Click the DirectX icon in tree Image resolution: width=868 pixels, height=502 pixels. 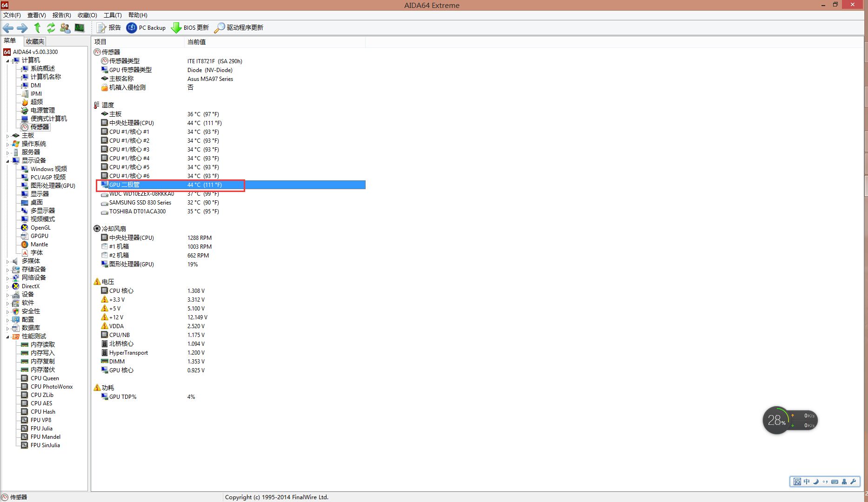click(x=16, y=286)
